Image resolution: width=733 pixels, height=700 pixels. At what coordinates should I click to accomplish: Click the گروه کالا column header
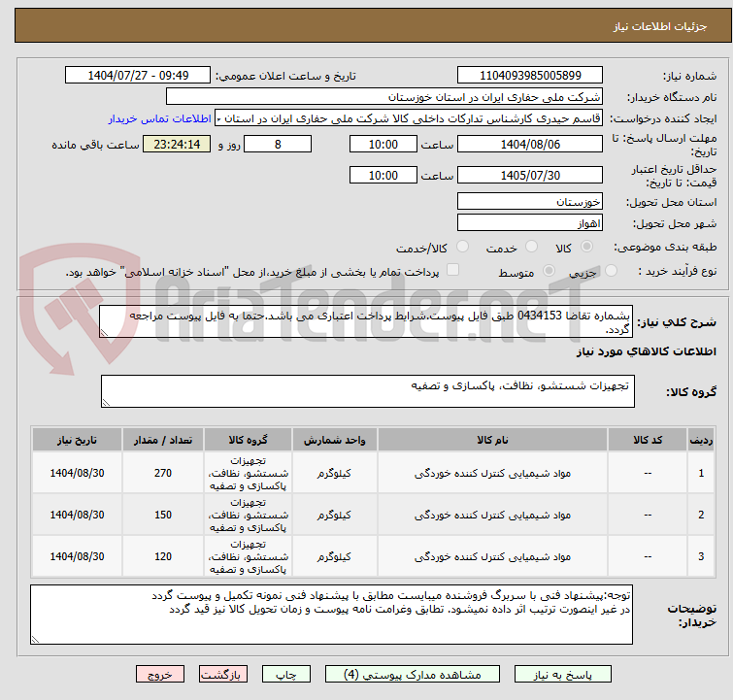[x=249, y=440]
